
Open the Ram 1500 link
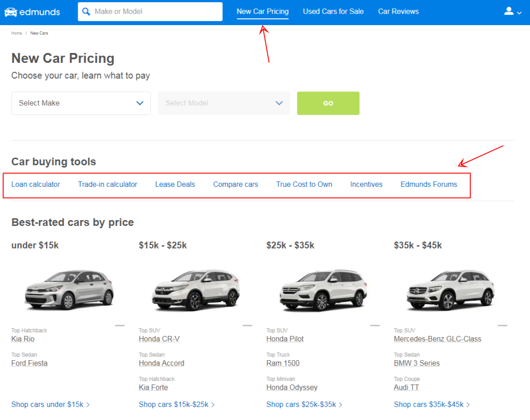click(283, 363)
